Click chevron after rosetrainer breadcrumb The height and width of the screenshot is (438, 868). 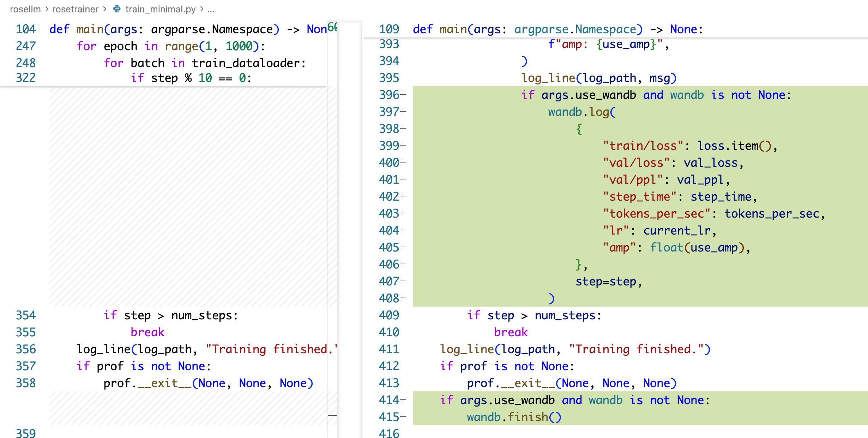point(105,9)
